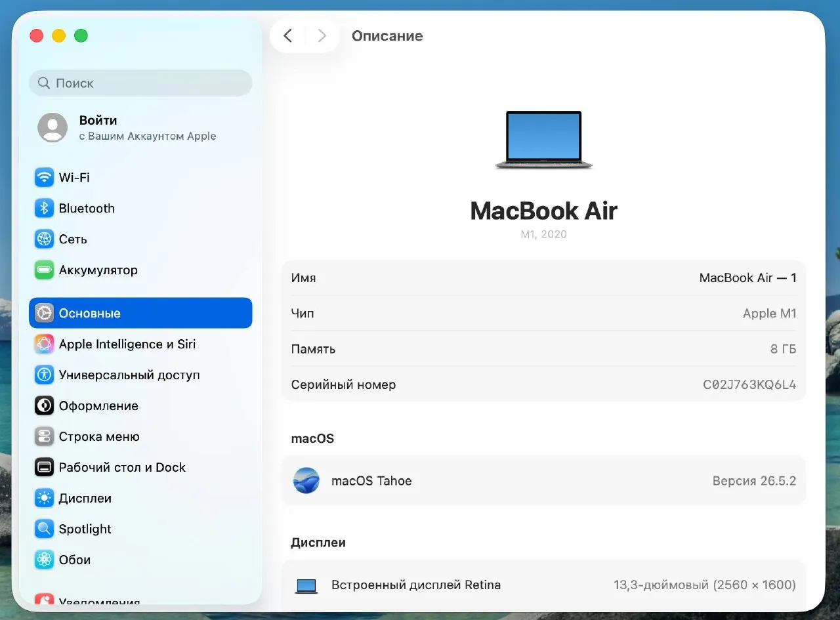The image size is (840, 620).
Task: Open the Сеть globe icon
Action: pos(44,239)
